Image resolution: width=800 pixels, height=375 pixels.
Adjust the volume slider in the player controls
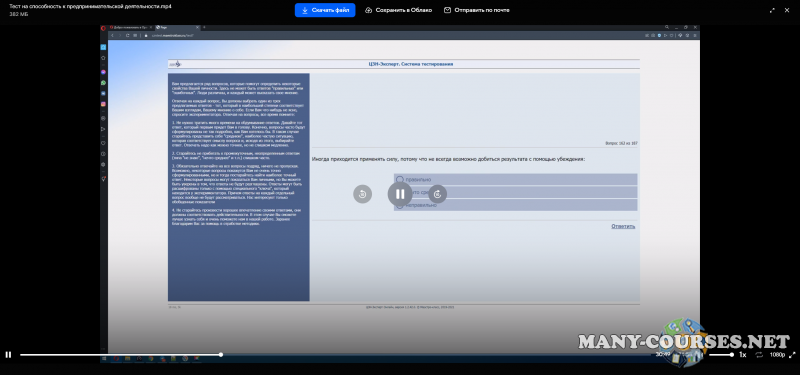coord(721,355)
